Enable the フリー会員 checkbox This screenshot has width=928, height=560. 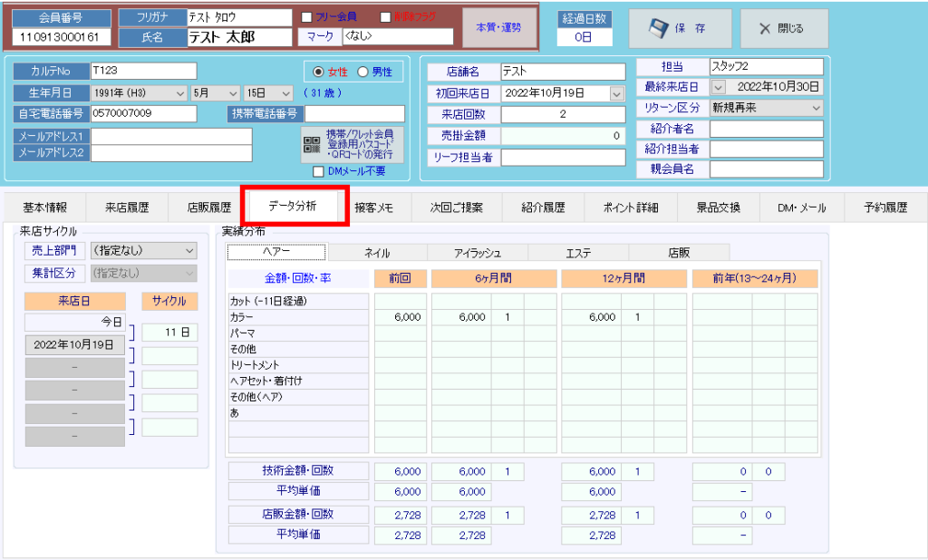tap(306, 17)
